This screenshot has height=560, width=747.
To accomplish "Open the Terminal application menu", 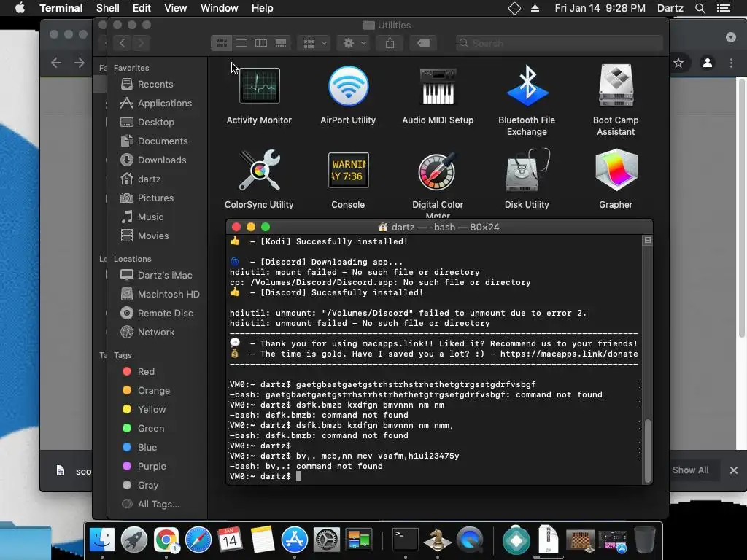I will point(61,8).
